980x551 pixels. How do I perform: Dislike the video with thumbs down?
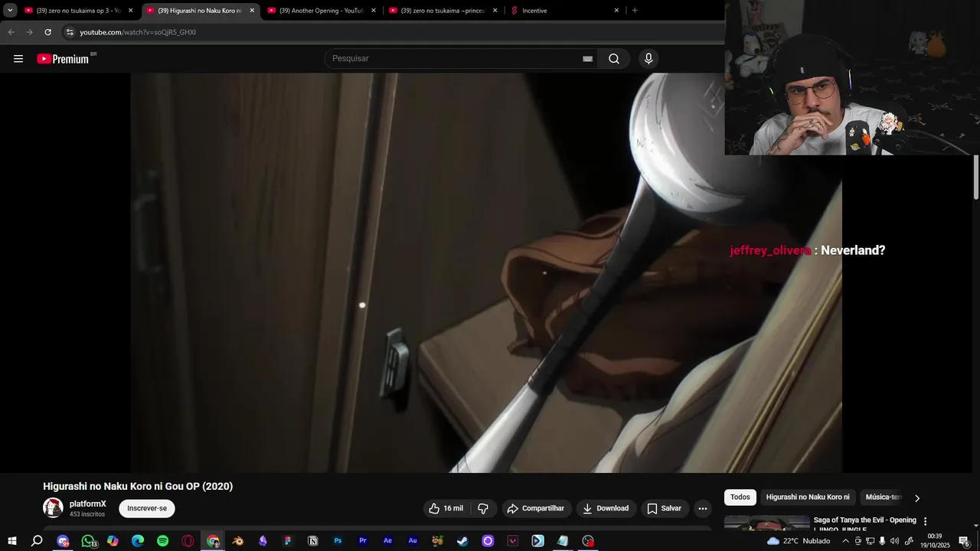pos(483,508)
